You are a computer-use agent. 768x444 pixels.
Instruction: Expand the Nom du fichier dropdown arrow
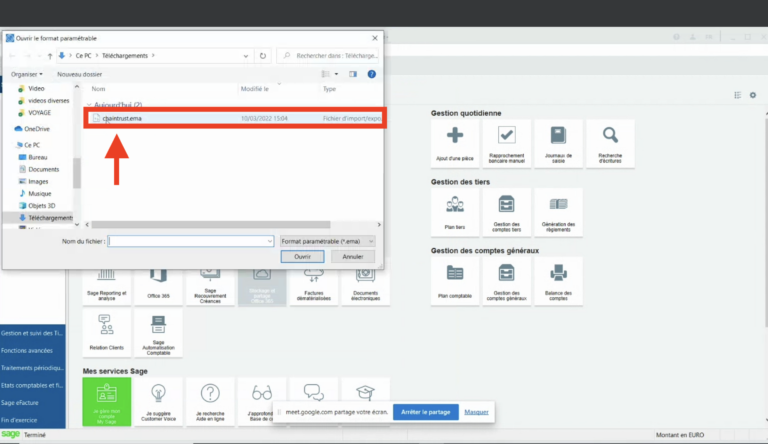pyautogui.click(x=269, y=241)
